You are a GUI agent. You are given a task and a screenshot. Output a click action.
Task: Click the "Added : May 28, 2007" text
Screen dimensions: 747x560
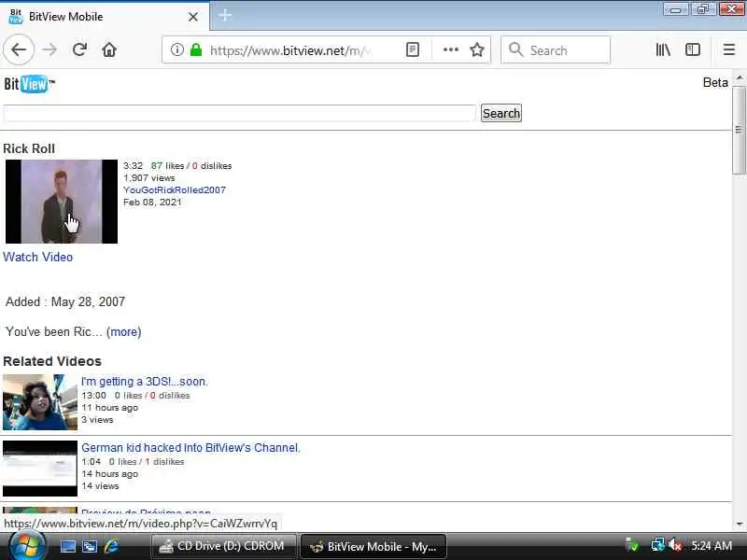[65, 301]
